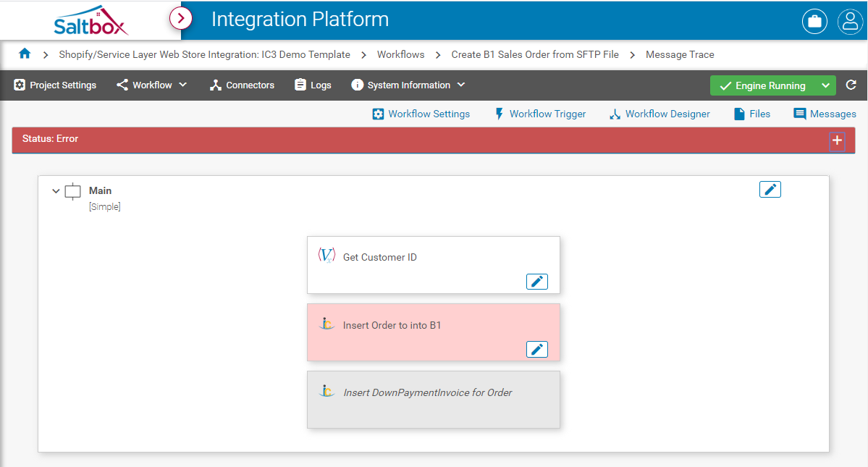Screen dimensions: 868x467
Task: Click the System Information info icon
Action: [357, 85]
